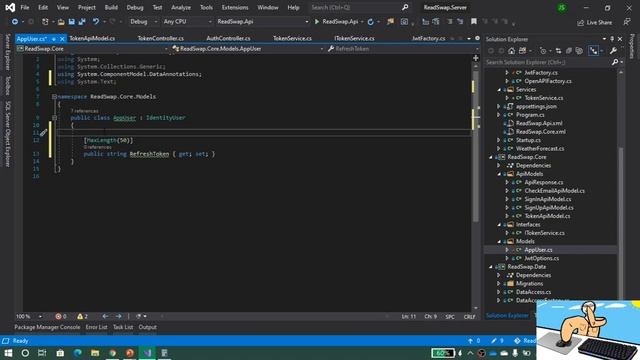Click search magnifier in Solution Explorer
The height and width of the screenshot is (360, 640).
click(615, 62)
